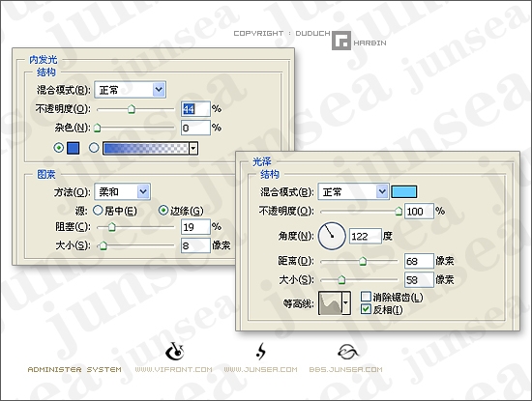Choose the 边缘(G) source option
This screenshot has width=532, height=401.
(x=163, y=211)
